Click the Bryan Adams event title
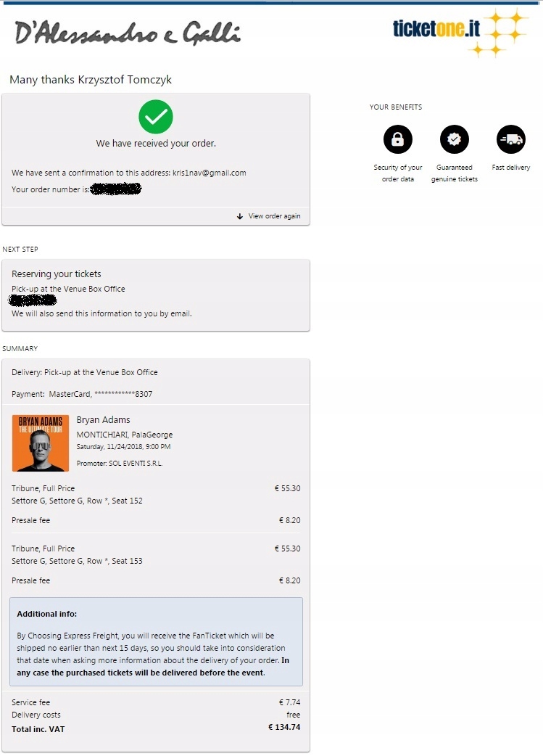543x756 pixels. pos(104,420)
